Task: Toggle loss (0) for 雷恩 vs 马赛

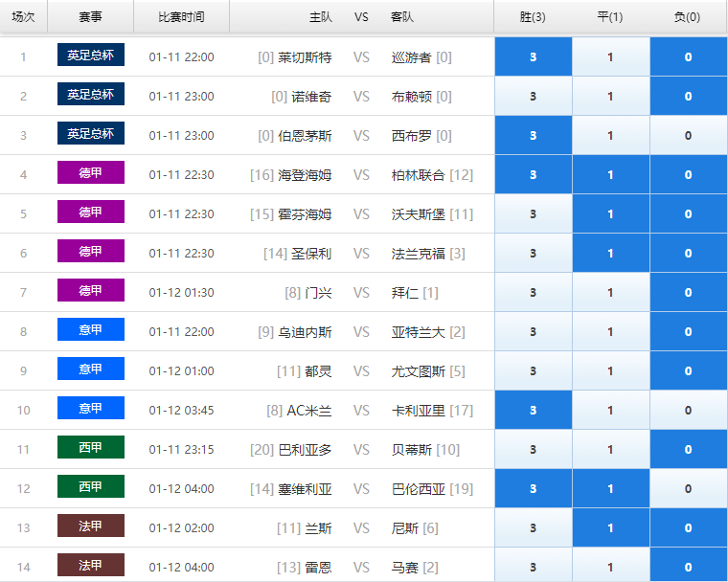Action: pyautogui.click(x=688, y=567)
